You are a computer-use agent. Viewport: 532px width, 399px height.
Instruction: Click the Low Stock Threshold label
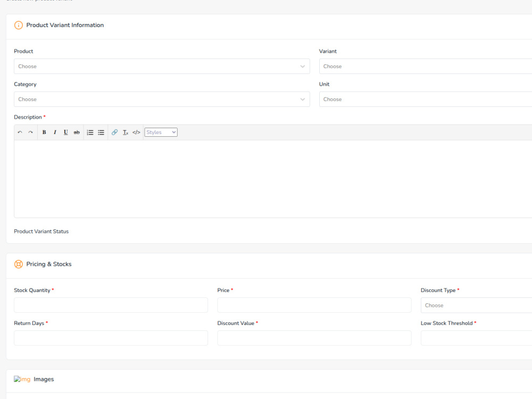tap(446, 323)
